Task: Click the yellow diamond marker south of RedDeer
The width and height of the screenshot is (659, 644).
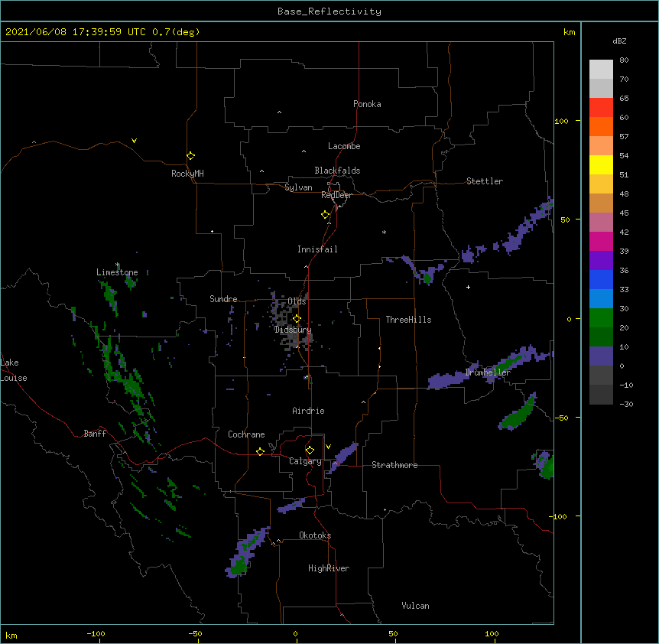Action: 325,214
